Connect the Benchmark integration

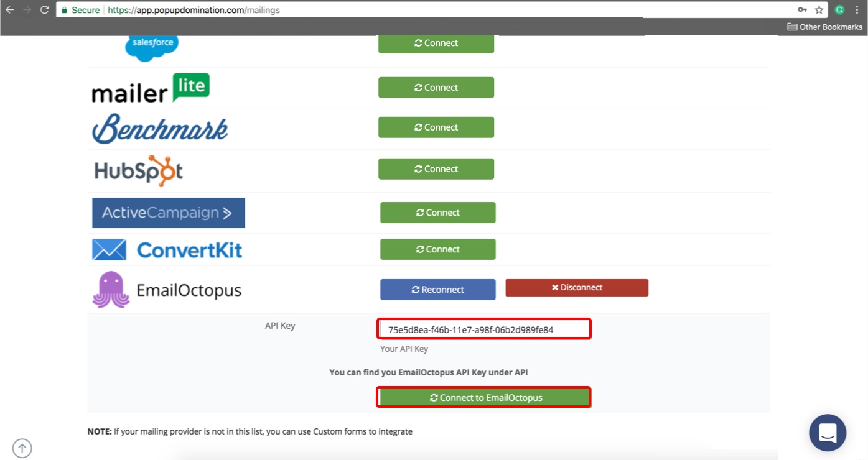coord(436,127)
